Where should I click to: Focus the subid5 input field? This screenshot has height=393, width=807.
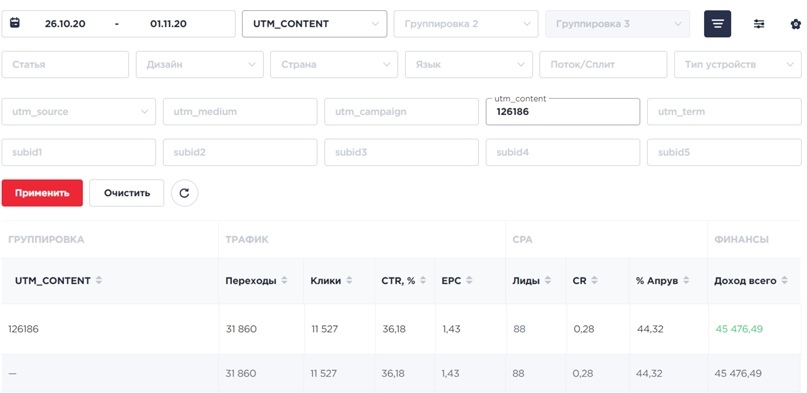(x=724, y=152)
